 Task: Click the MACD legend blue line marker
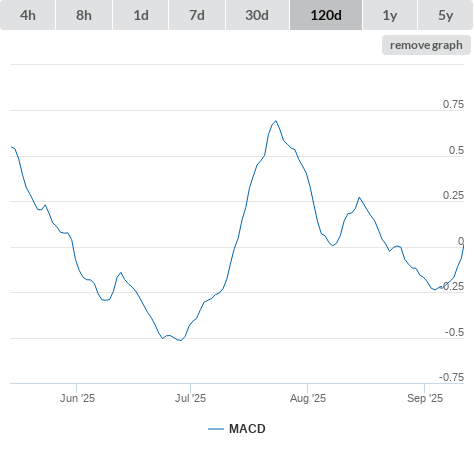point(216,429)
